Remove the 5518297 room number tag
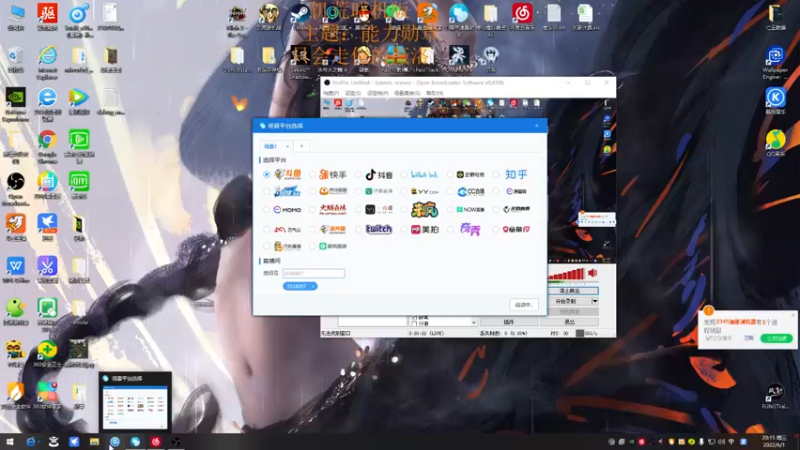 pyautogui.click(x=312, y=287)
